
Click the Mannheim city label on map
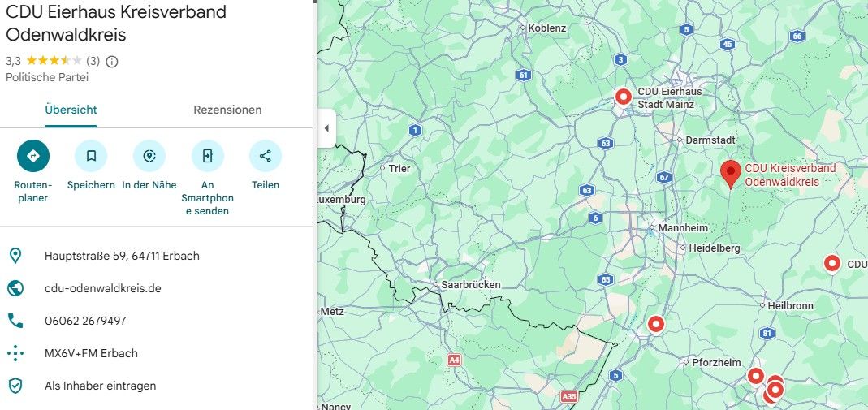pos(683,228)
